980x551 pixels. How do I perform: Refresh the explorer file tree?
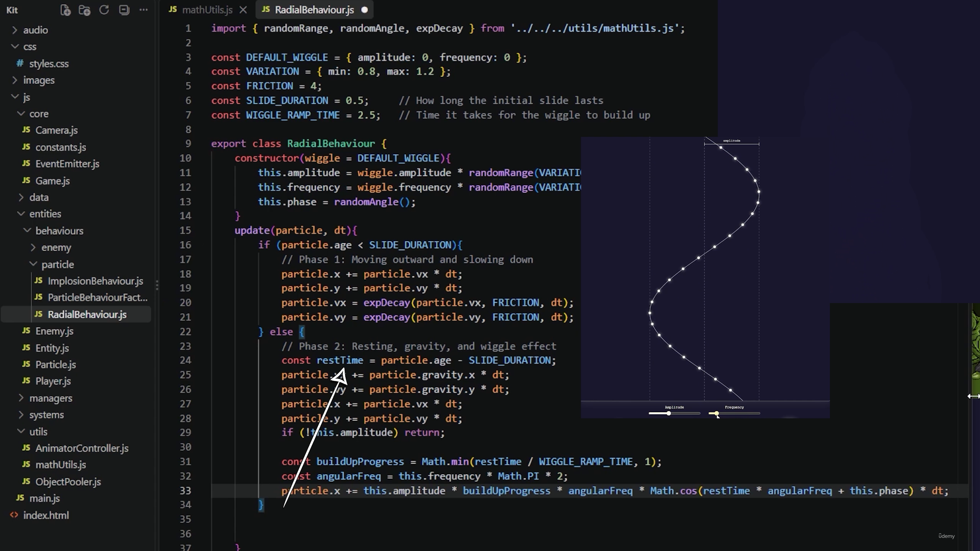tap(104, 10)
